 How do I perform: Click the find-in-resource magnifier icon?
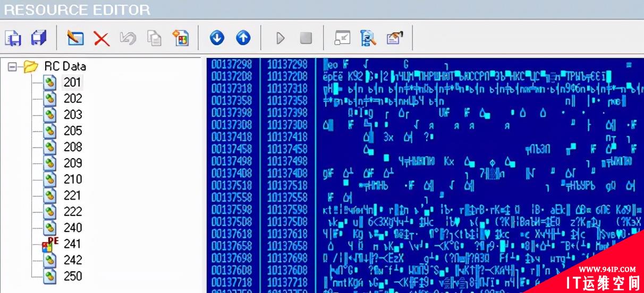(x=368, y=38)
